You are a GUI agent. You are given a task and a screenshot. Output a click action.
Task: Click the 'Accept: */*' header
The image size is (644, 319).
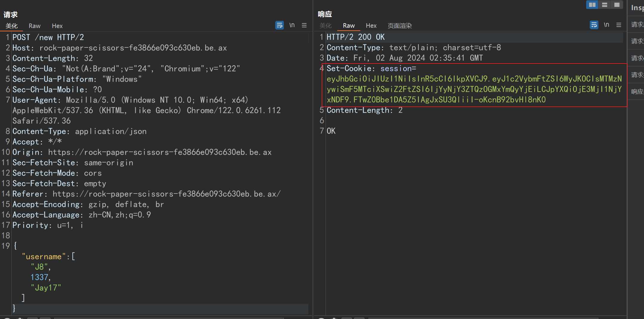coord(37,142)
